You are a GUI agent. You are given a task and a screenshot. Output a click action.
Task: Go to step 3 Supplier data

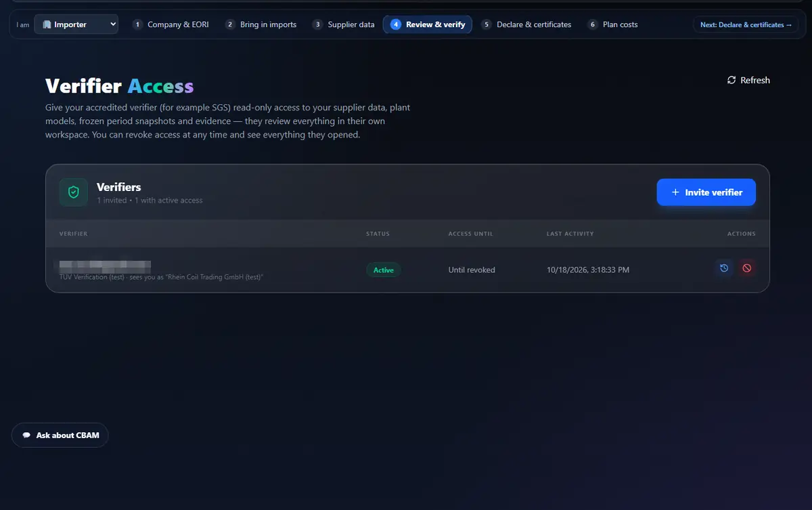343,24
